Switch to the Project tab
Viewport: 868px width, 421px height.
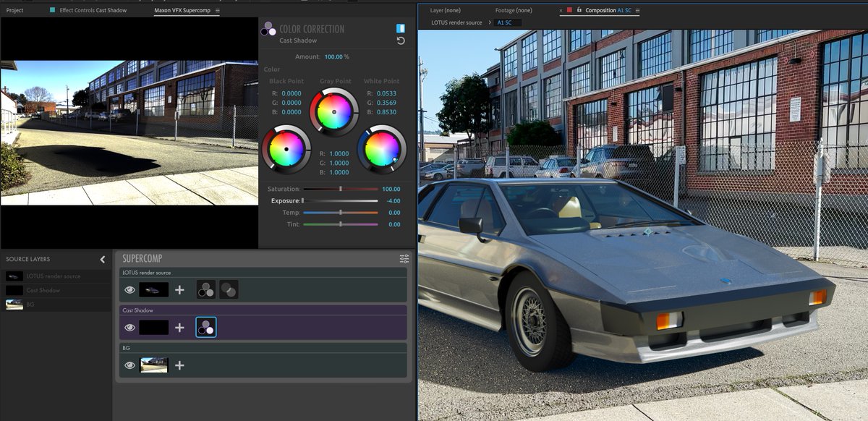pyautogui.click(x=14, y=11)
